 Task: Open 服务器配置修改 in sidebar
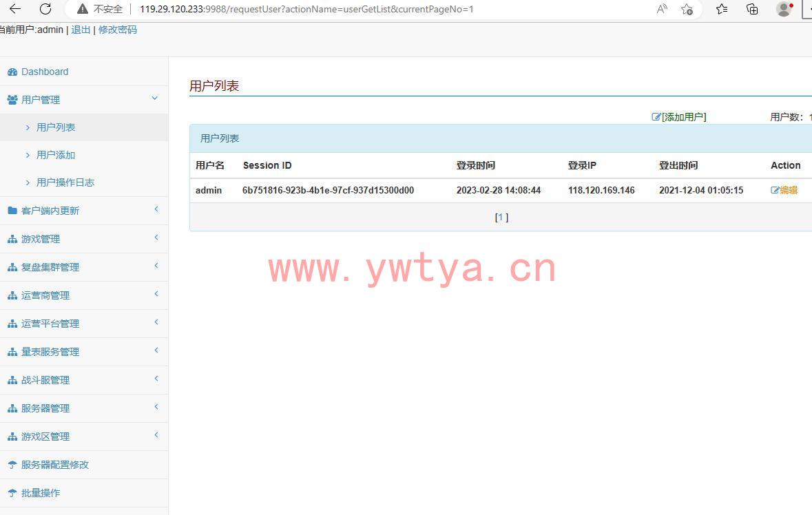click(x=55, y=465)
